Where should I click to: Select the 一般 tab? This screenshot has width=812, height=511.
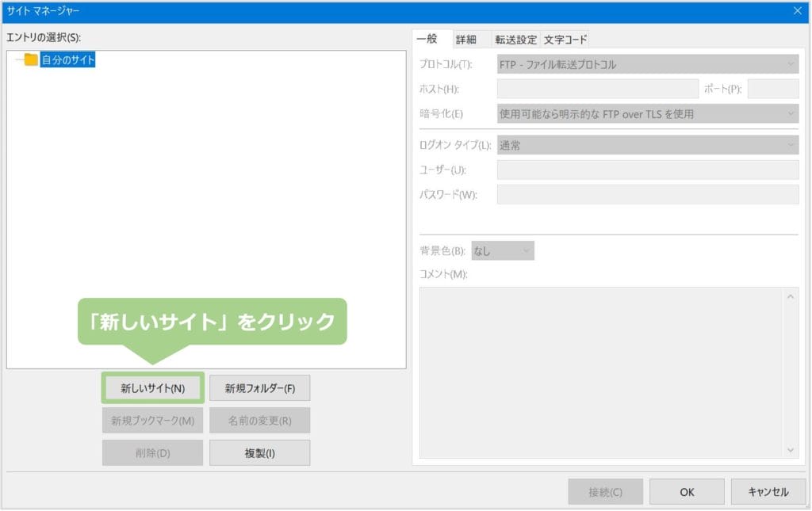[x=431, y=38]
